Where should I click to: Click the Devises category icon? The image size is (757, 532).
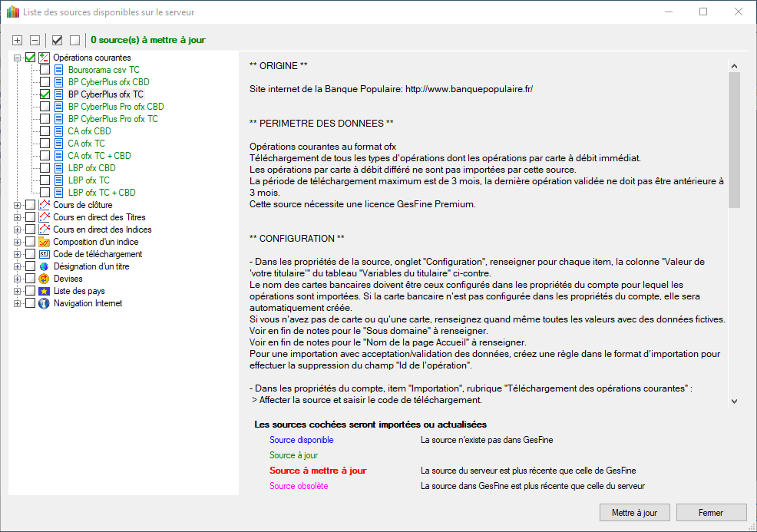(45, 279)
